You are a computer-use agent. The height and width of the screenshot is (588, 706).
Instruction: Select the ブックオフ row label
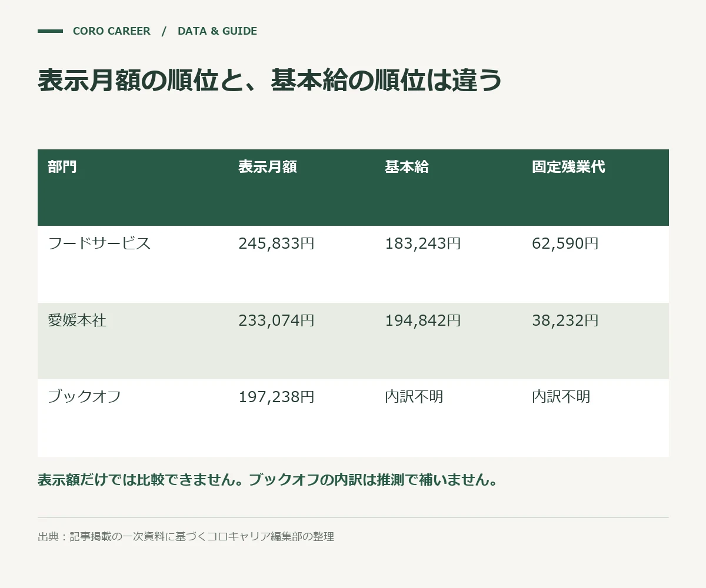click(x=85, y=397)
